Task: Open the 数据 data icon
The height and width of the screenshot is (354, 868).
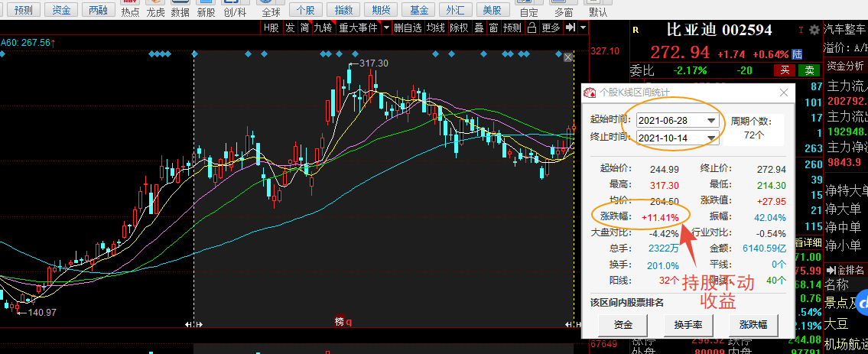Action: [180, 8]
